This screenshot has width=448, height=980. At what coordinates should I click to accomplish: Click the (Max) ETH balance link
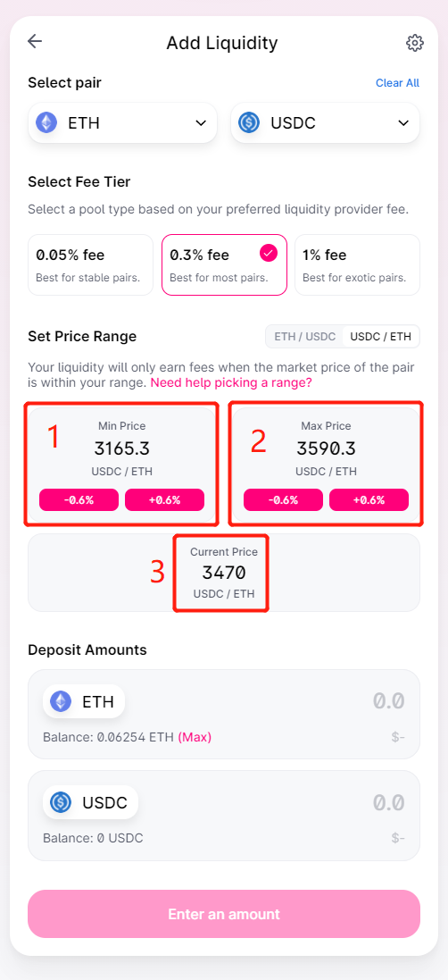195,738
